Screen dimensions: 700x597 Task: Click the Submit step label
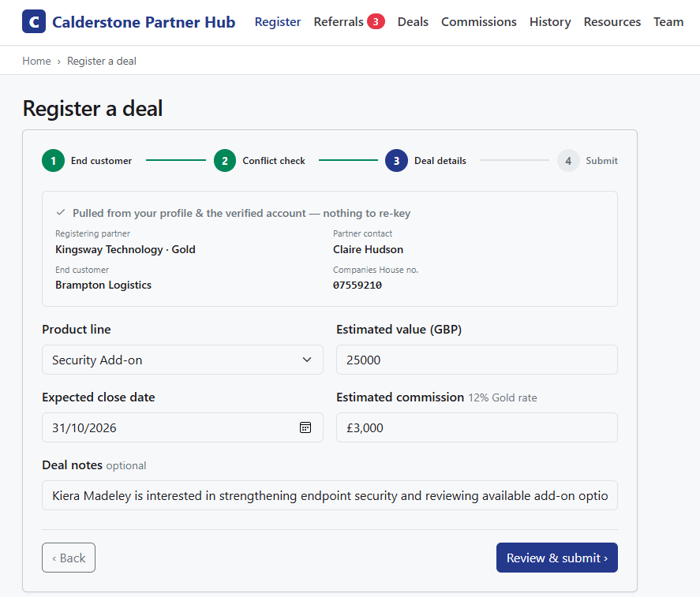(602, 161)
